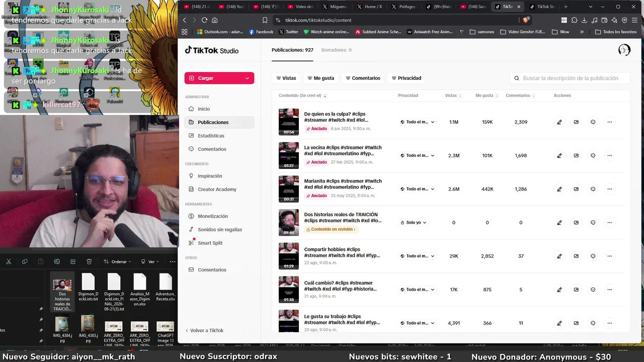The image size is (644, 362).
Task: Open more actions for 'Dos historias reales' post
Action: tap(610, 222)
